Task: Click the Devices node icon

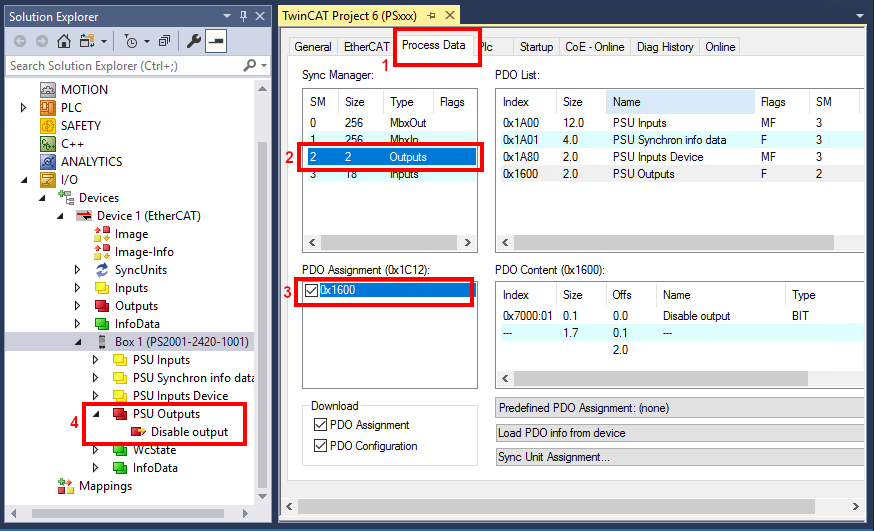Action: pyautogui.click(x=66, y=197)
